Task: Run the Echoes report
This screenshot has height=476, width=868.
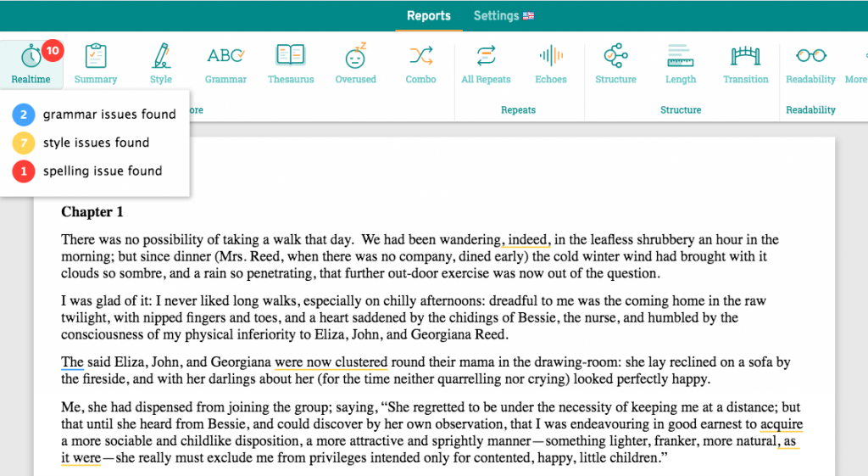Action: [551, 64]
